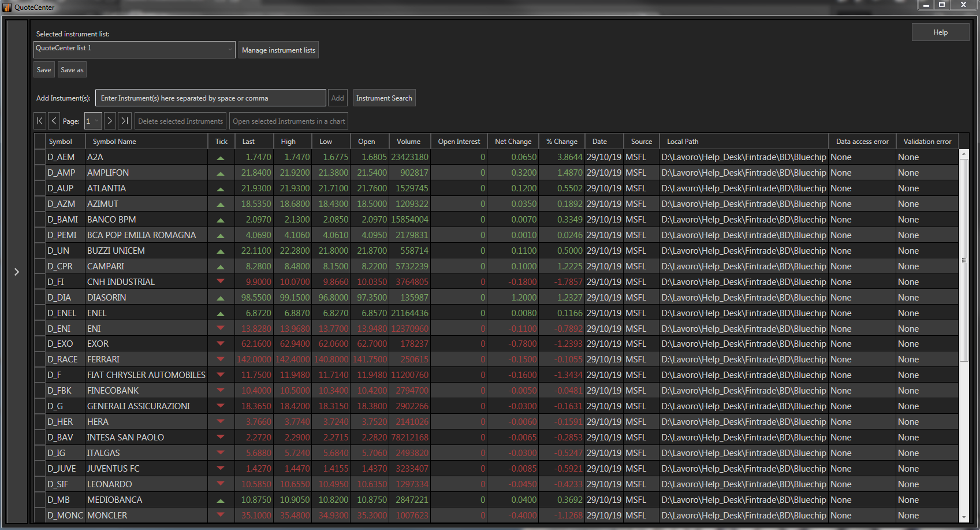This screenshot has width=980, height=530.
Task: Go to previous page arrow
Action: [x=54, y=121]
